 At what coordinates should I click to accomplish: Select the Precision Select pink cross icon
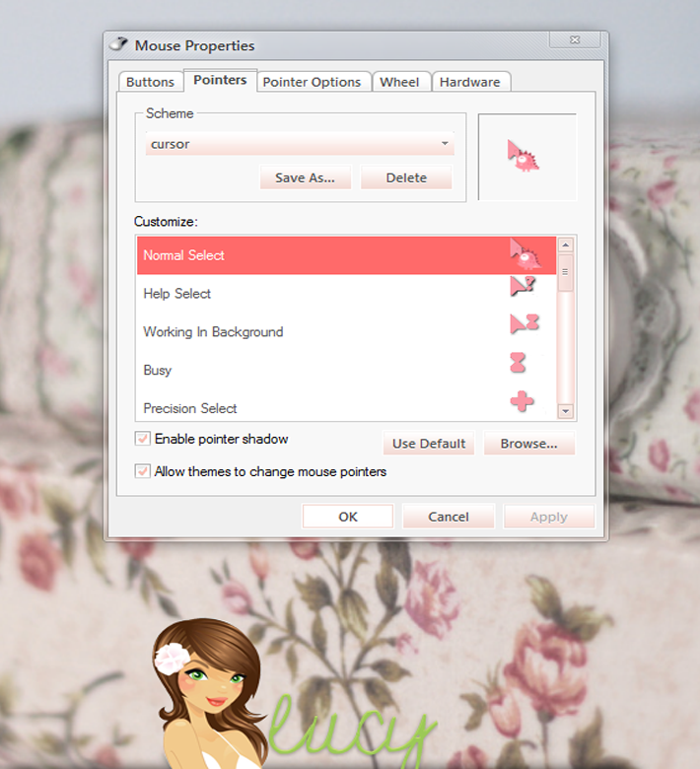click(x=522, y=401)
